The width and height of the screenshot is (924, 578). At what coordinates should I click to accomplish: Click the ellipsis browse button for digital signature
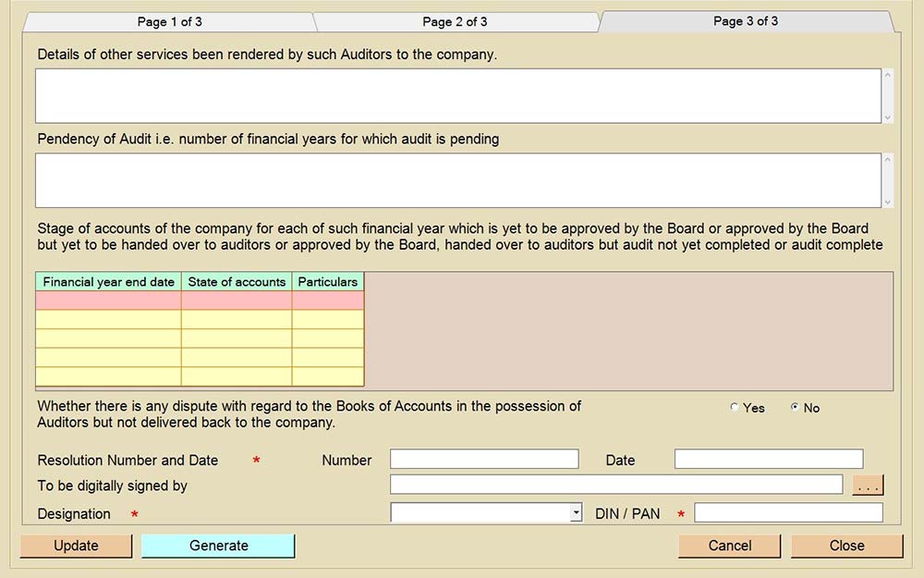tap(868, 486)
